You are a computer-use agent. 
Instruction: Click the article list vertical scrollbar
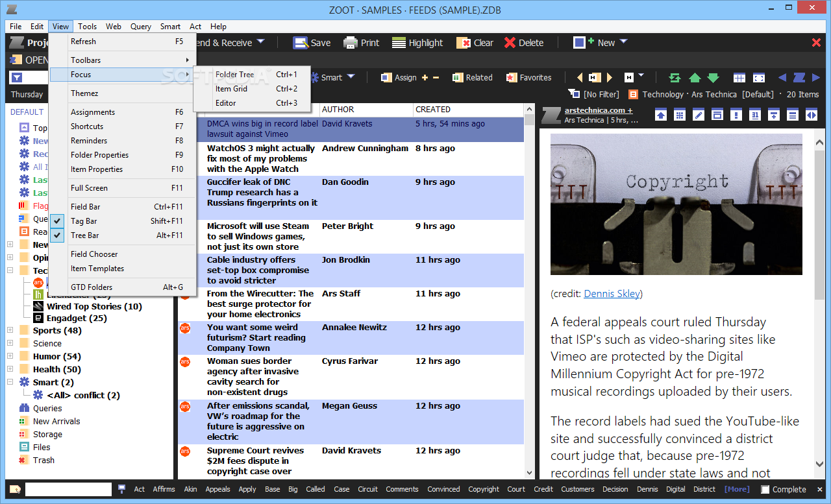(x=529, y=292)
